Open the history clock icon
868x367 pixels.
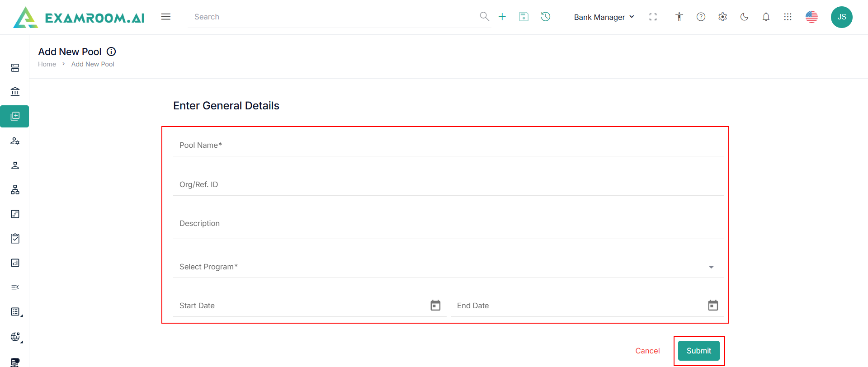546,17
